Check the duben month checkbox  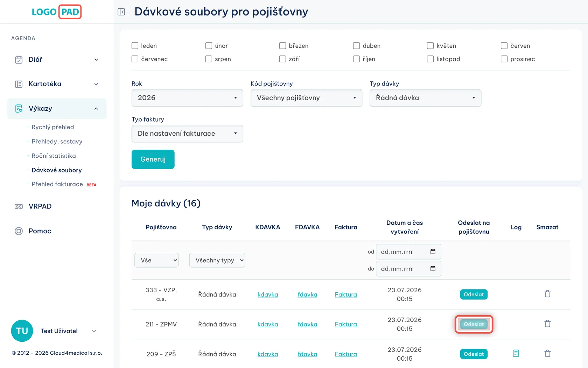coord(356,46)
